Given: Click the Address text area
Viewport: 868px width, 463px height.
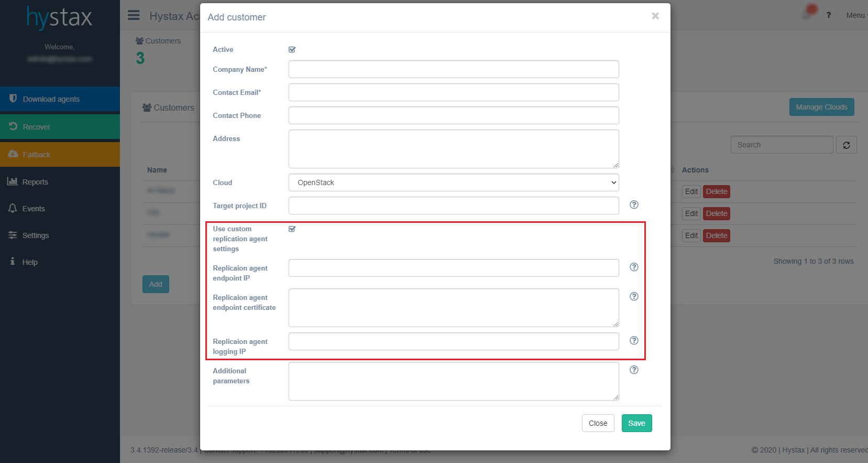Looking at the screenshot, I should pos(454,149).
